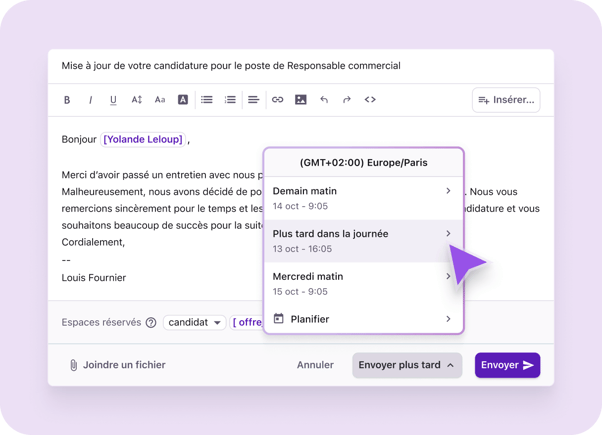Image resolution: width=602 pixels, height=435 pixels.
Task: Click the Louis Fournier signature text
Action: pos(94,278)
